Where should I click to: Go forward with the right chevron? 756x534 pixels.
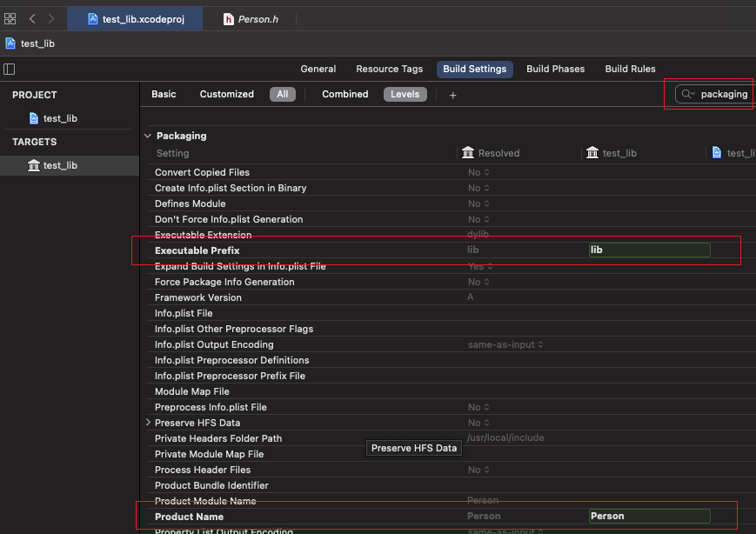tap(51, 18)
